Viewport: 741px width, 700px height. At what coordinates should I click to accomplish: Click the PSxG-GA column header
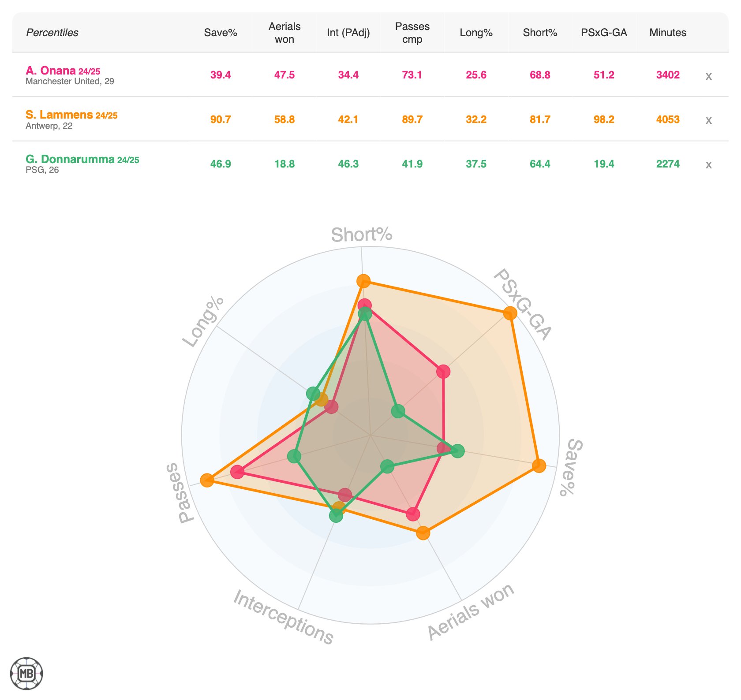pos(604,33)
